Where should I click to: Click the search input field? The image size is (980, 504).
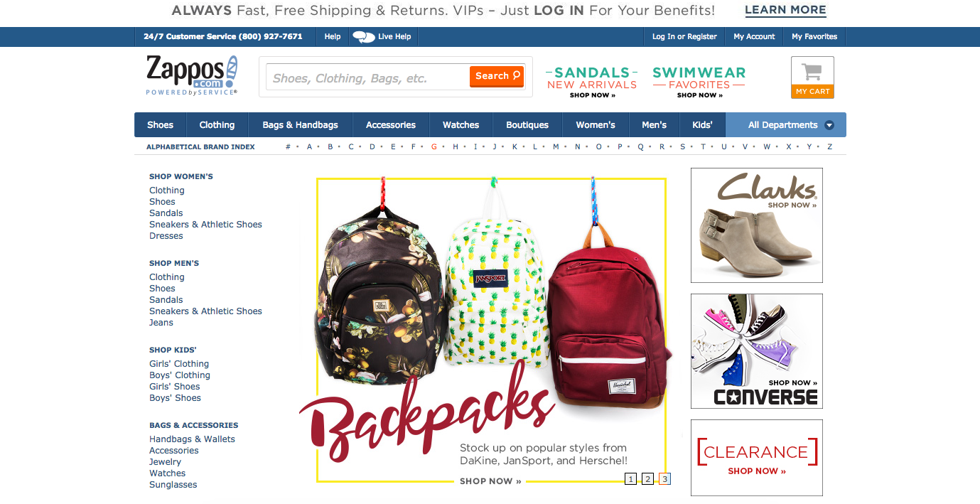[x=367, y=77]
